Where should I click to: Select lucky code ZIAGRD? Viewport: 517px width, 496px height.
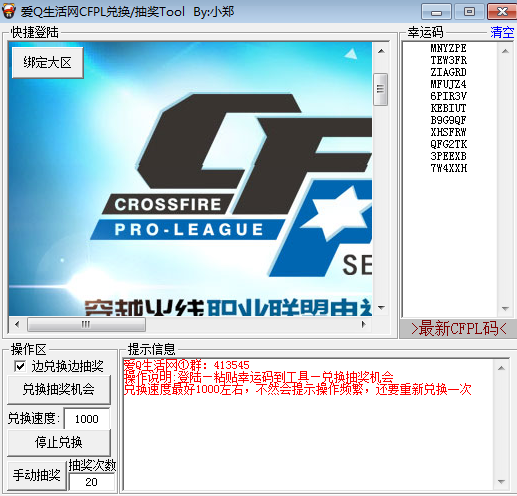[448, 72]
